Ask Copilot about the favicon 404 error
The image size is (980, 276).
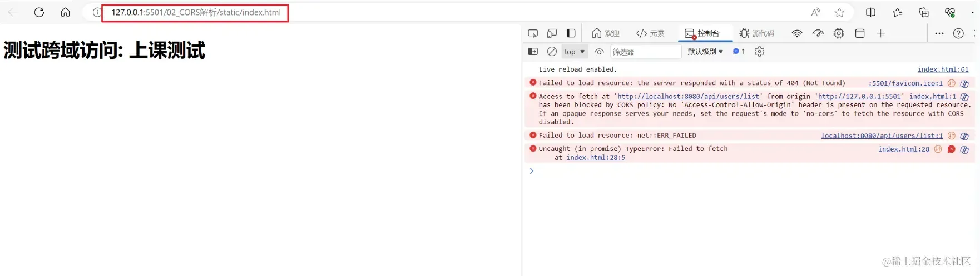tap(964, 83)
